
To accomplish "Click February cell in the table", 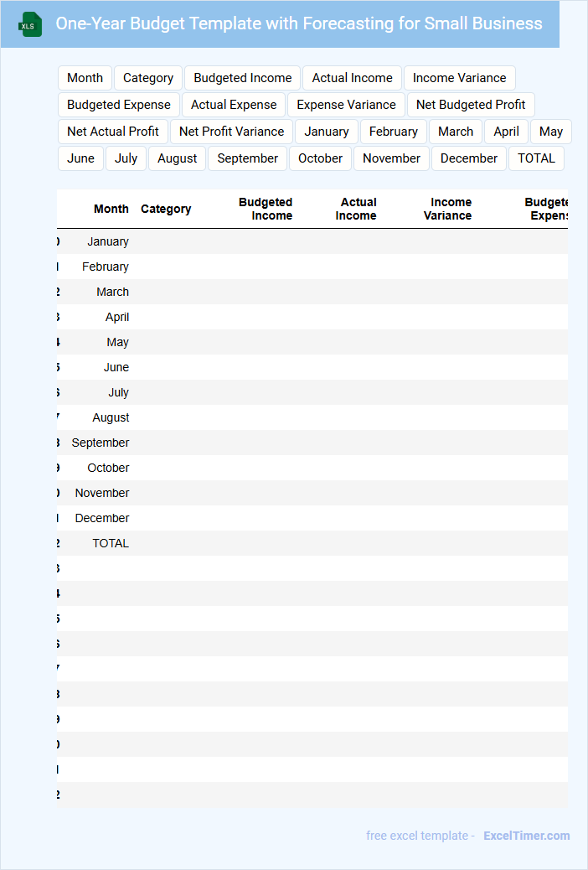I will click(106, 267).
